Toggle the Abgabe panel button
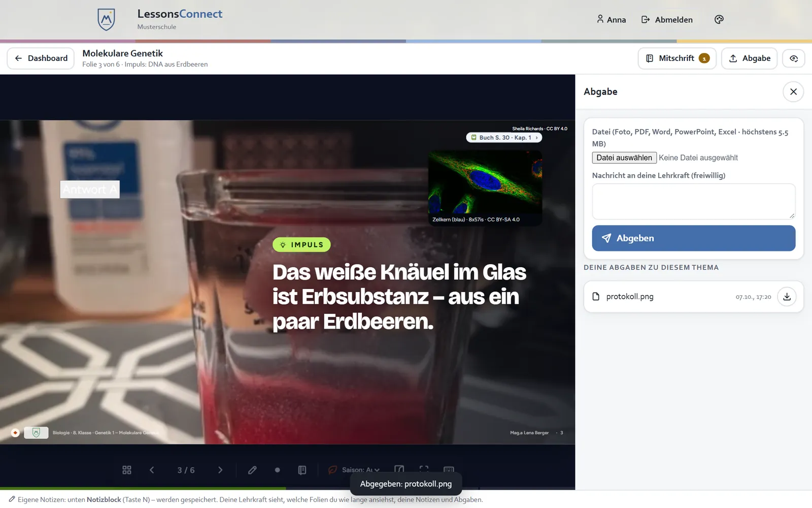The image size is (812, 508). click(750, 58)
